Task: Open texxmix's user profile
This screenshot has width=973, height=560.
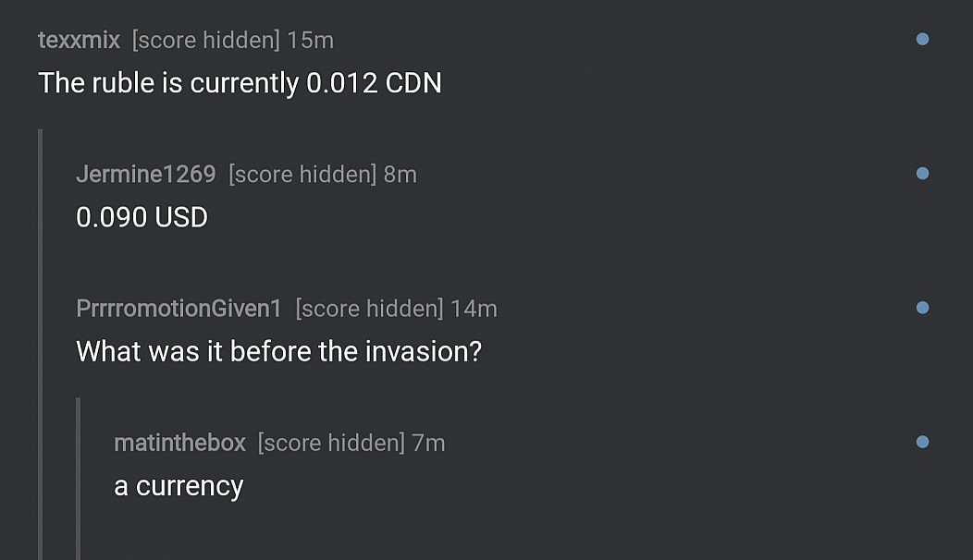Action: (80, 40)
